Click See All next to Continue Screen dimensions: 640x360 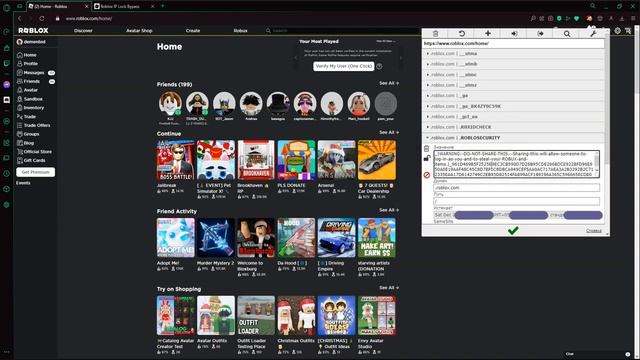pos(389,133)
